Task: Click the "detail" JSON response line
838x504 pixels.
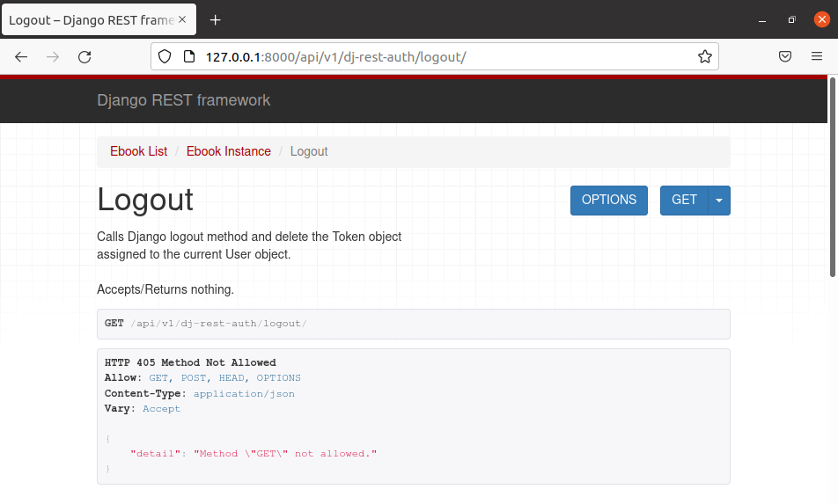Action: point(254,454)
